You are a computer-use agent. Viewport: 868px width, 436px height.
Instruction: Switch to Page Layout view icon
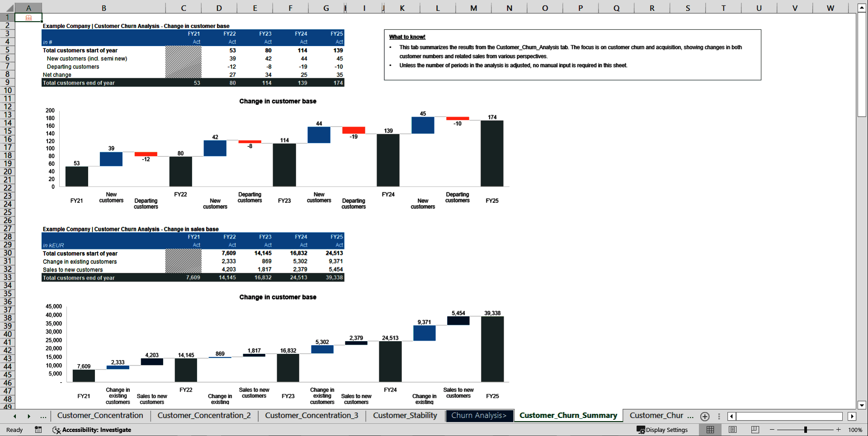coord(732,430)
